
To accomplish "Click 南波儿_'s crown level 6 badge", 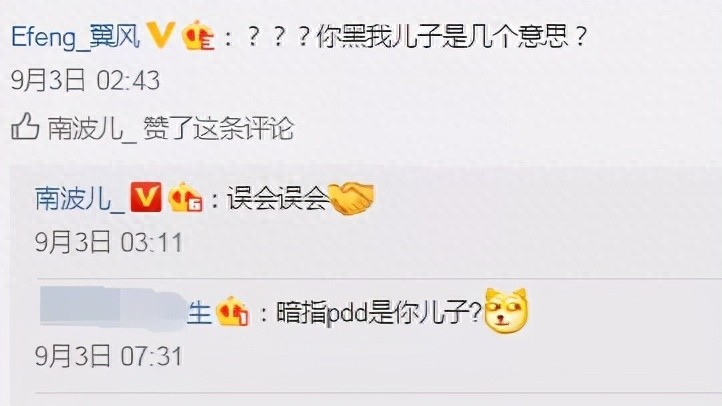I will click(x=185, y=197).
